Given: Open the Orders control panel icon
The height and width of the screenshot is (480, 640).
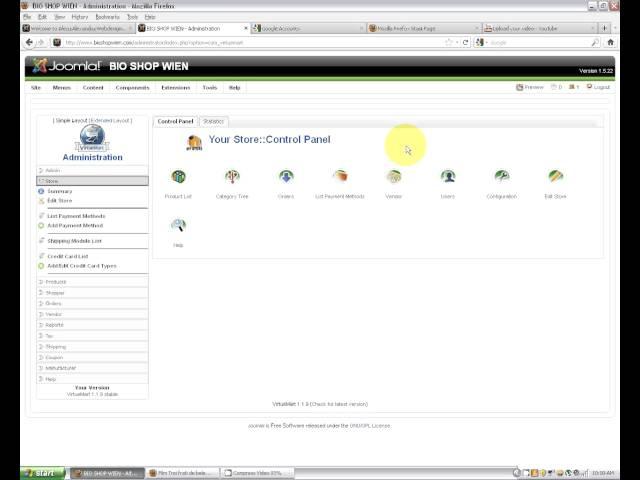Looking at the screenshot, I should (286, 176).
